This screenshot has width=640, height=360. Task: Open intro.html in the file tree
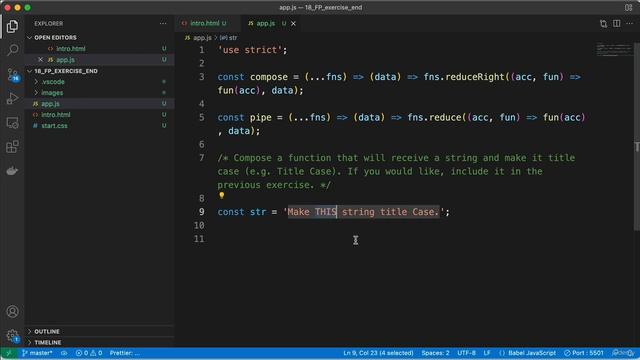pyautogui.click(x=56, y=115)
